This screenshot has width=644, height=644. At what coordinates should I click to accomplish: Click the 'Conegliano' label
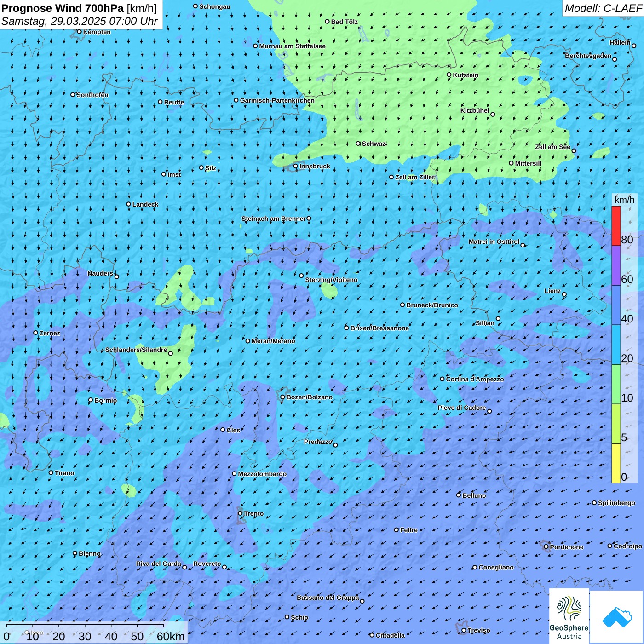click(x=496, y=567)
